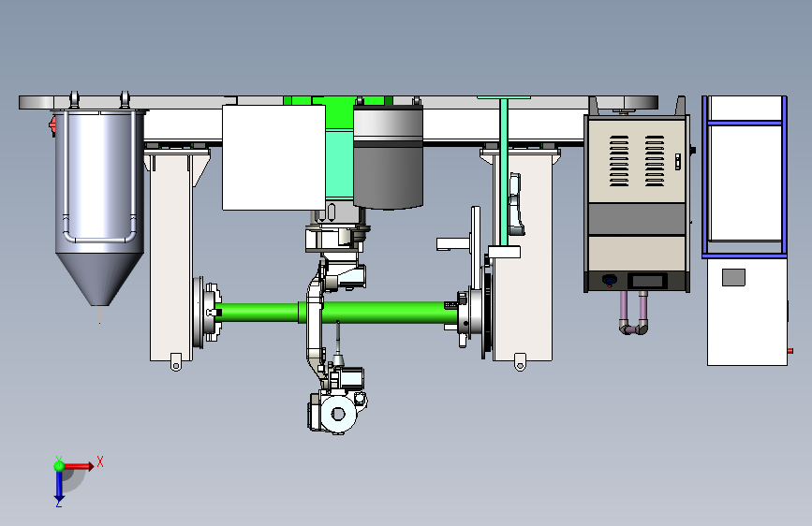This screenshot has width=812, height=526.
Task: Click the gray panel on the white cabinet
Action: coord(734,277)
